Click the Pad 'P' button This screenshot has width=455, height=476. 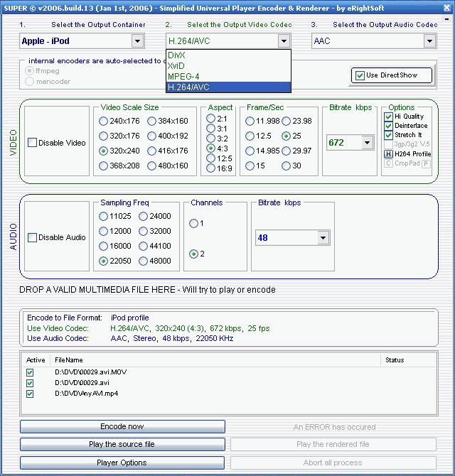point(426,164)
